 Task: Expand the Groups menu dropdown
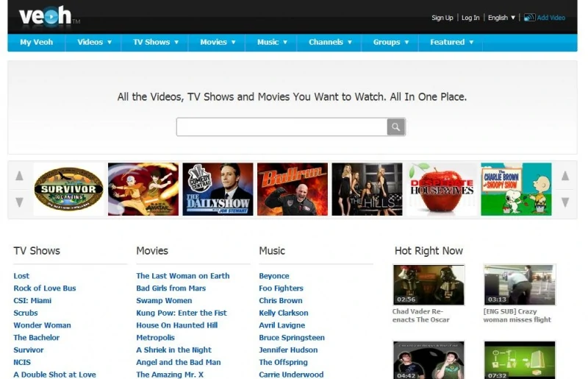click(406, 42)
